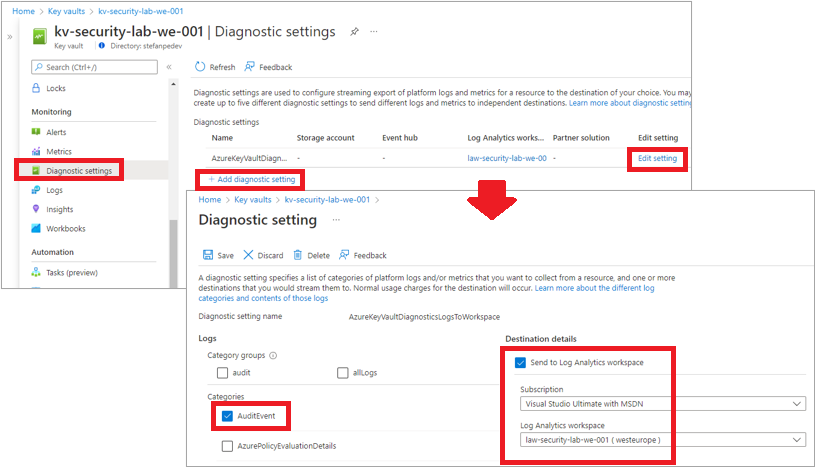The width and height of the screenshot is (815, 467).
Task: Open Learn more about diagnostic settings link
Action: coord(629,103)
